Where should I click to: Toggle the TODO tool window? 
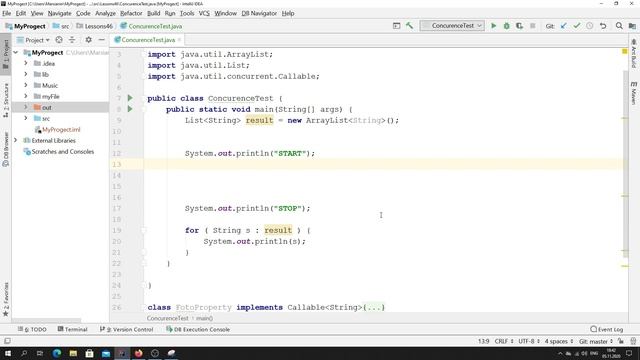(32, 329)
